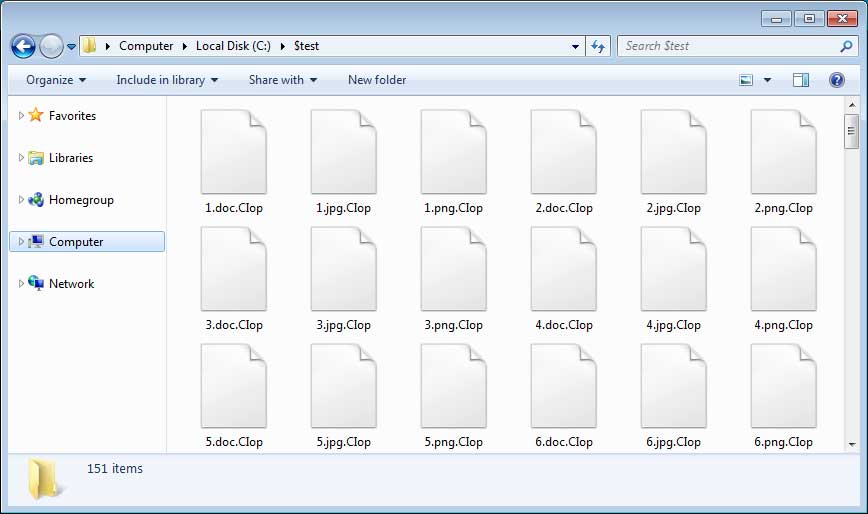868x514 pixels.
Task: Click the search magnifier icon
Action: [x=846, y=46]
